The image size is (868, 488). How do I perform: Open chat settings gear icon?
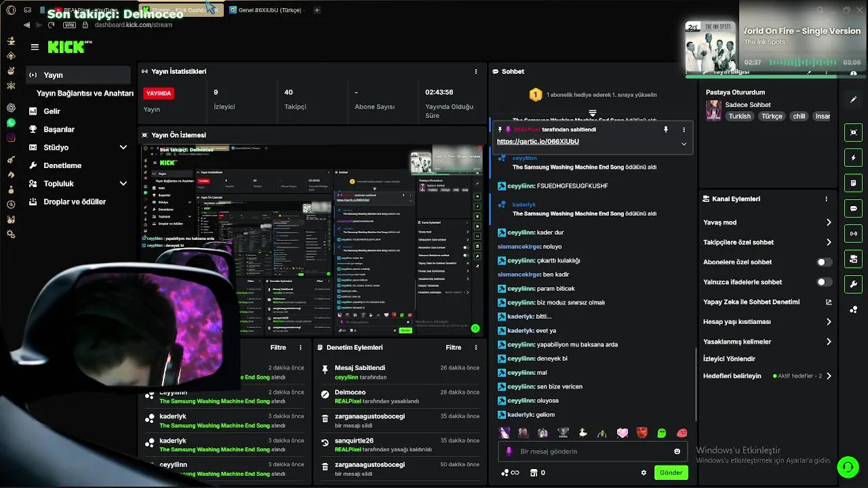pyautogui.click(x=644, y=472)
